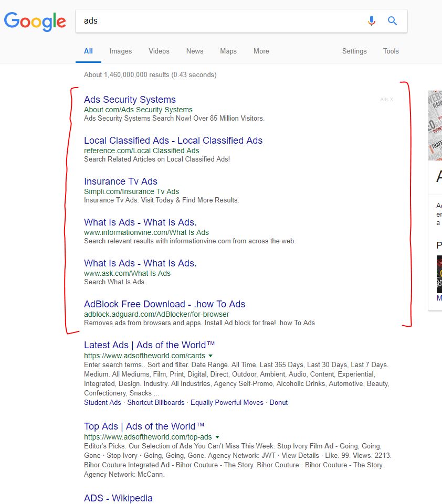
Task: Open the 'ADS - Wikipedia' result
Action: coord(118,498)
